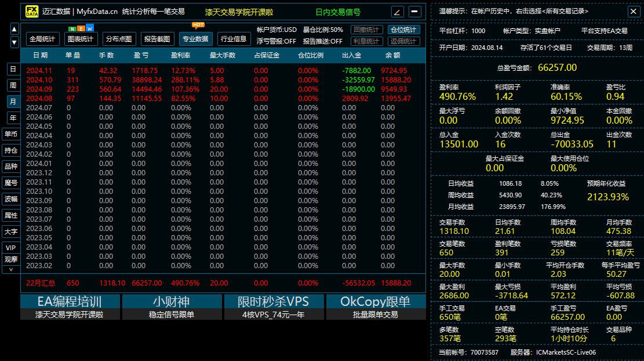644x361 pixels.
Task: Select the 周 (weekly) view in sidebar
Action: 13,85
